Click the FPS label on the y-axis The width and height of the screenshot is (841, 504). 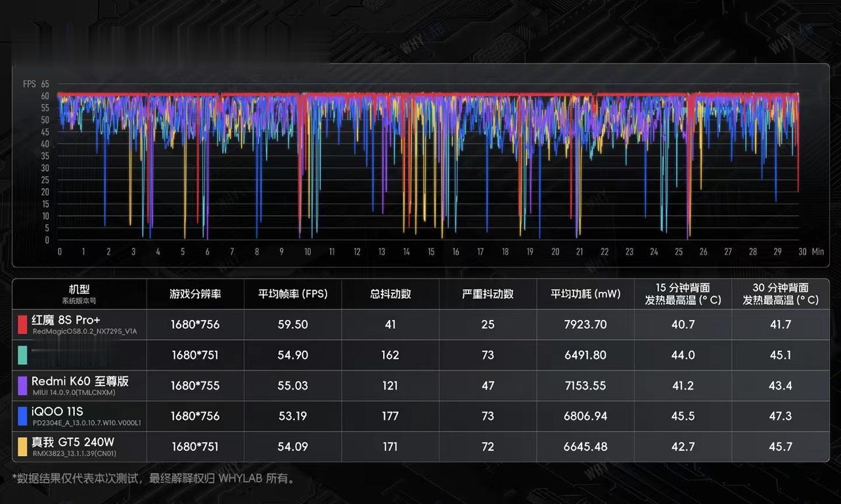pyautogui.click(x=30, y=84)
